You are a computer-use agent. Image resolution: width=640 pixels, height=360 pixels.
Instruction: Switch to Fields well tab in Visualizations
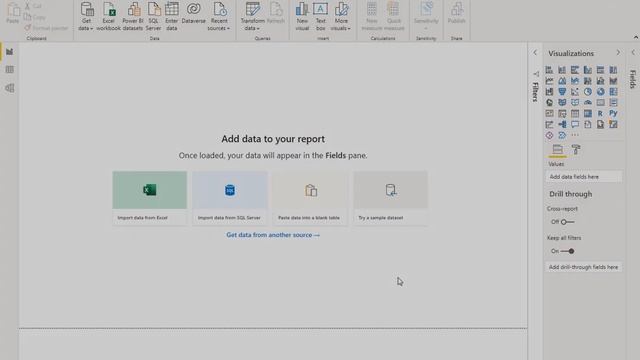(557, 149)
